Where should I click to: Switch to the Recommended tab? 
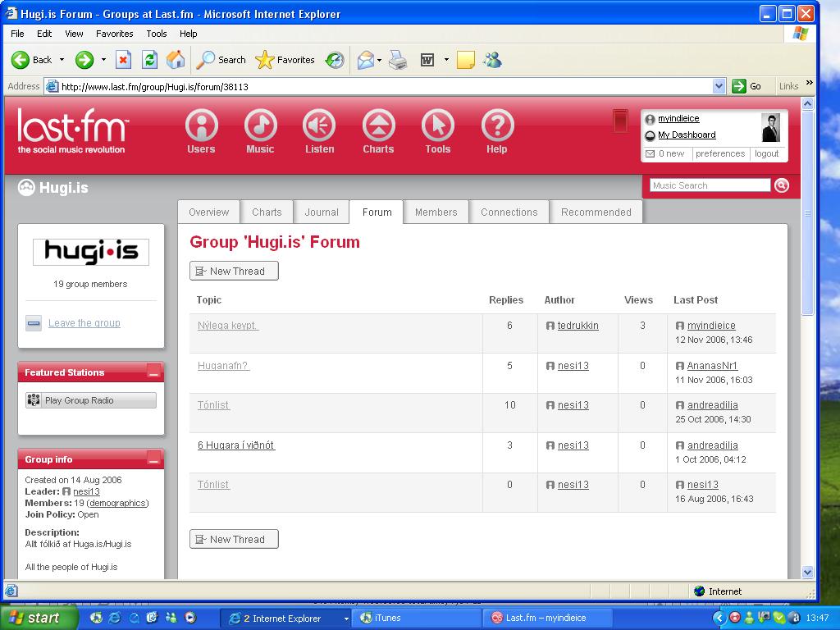pos(596,212)
